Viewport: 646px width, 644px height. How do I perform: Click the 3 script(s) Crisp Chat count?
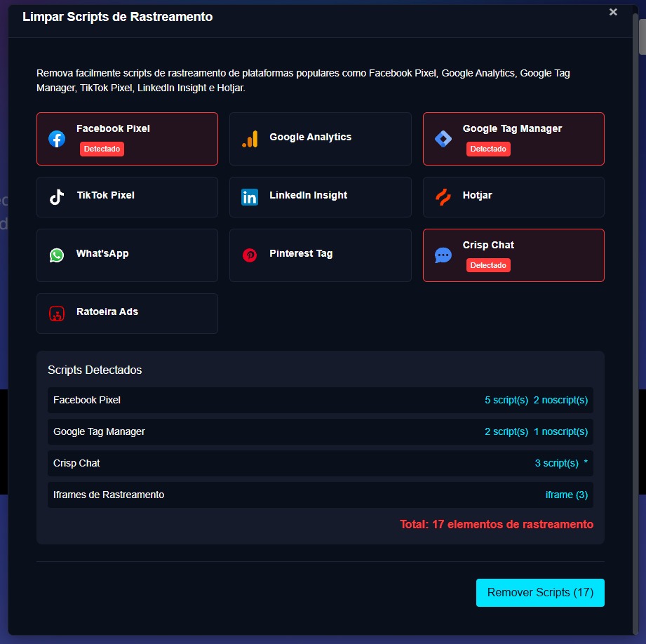556,463
